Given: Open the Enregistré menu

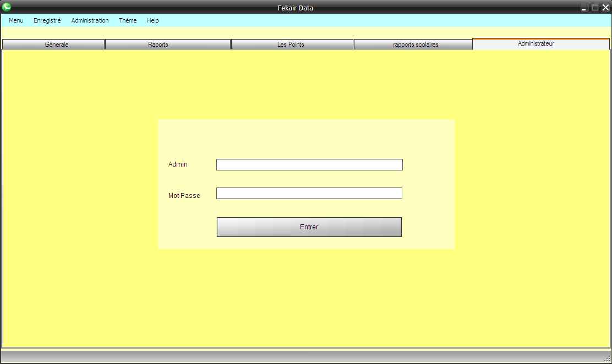Looking at the screenshot, I should [47, 20].
